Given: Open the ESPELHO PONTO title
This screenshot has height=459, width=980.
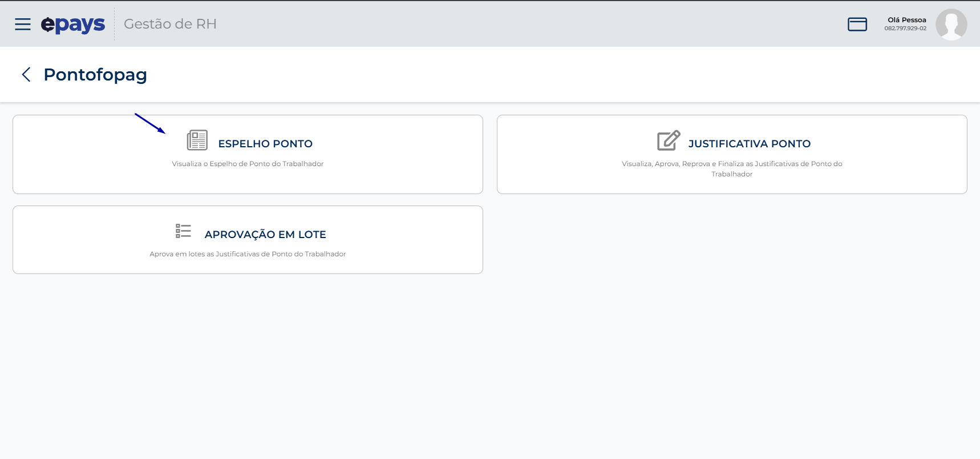Looking at the screenshot, I should click(x=265, y=144).
